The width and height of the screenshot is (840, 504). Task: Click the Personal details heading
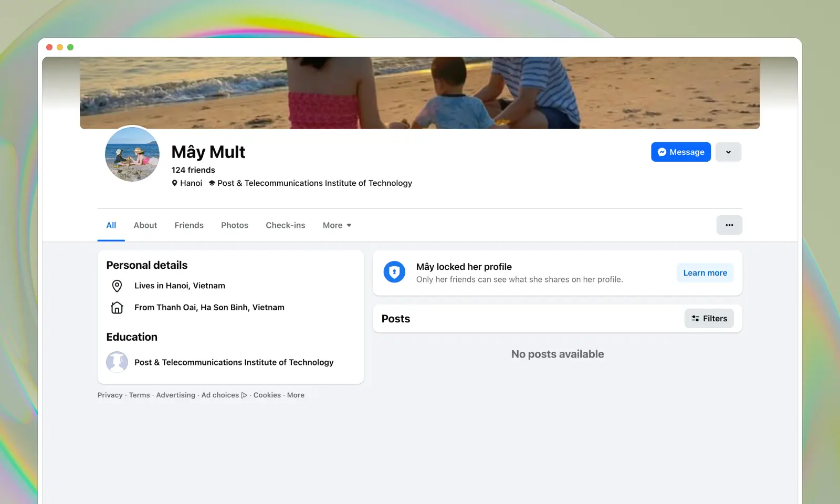point(147,265)
